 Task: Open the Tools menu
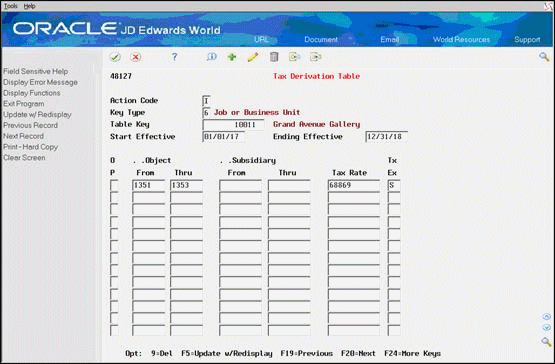click(x=11, y=6)
